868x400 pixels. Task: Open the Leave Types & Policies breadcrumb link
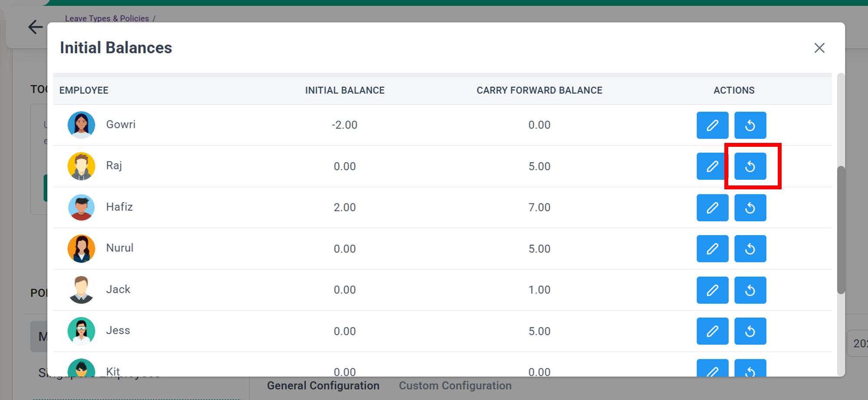pyautogui.click(x=107, y=18)
